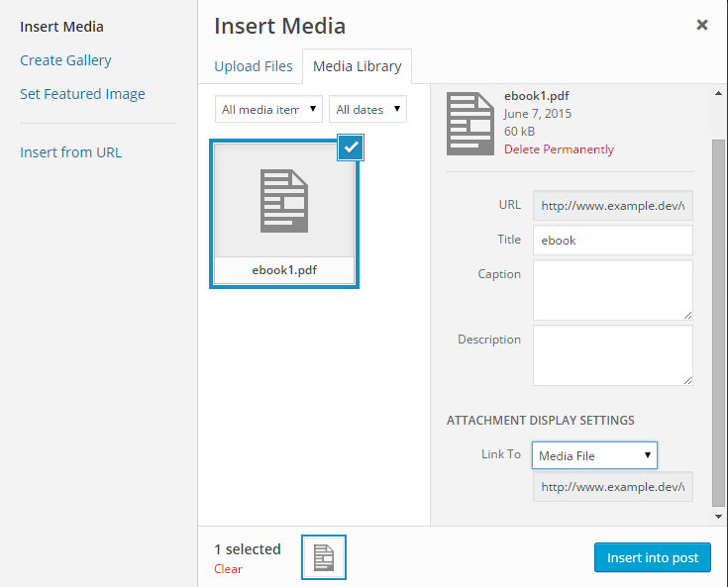This screenshot has height=587, width=728.
Task: Switch to the Upload Files tab
Action: pyautogui.click(x=254, y=66)
